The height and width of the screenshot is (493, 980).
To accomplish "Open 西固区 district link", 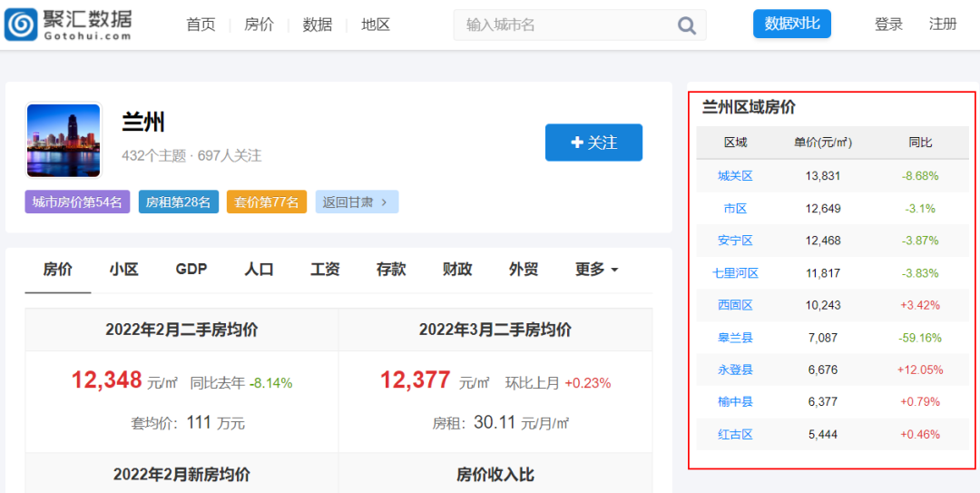I will pyautogui.click(x=736, y=305).
